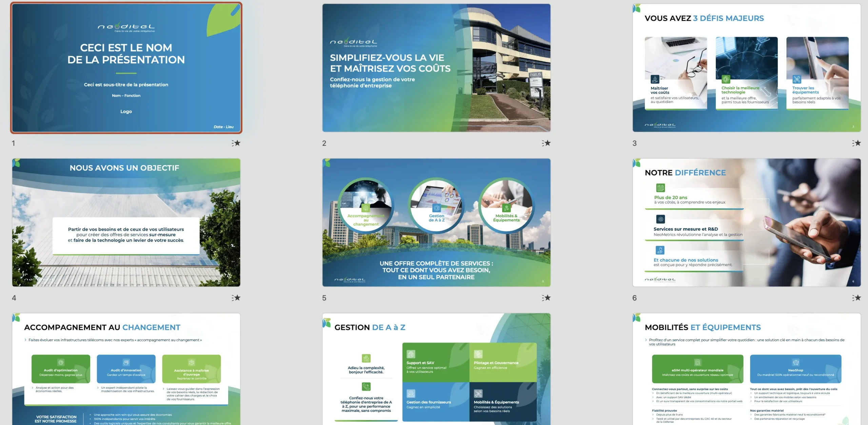Click the transition star icon under slide 6

pyautogui.click(x=856, y=298)
